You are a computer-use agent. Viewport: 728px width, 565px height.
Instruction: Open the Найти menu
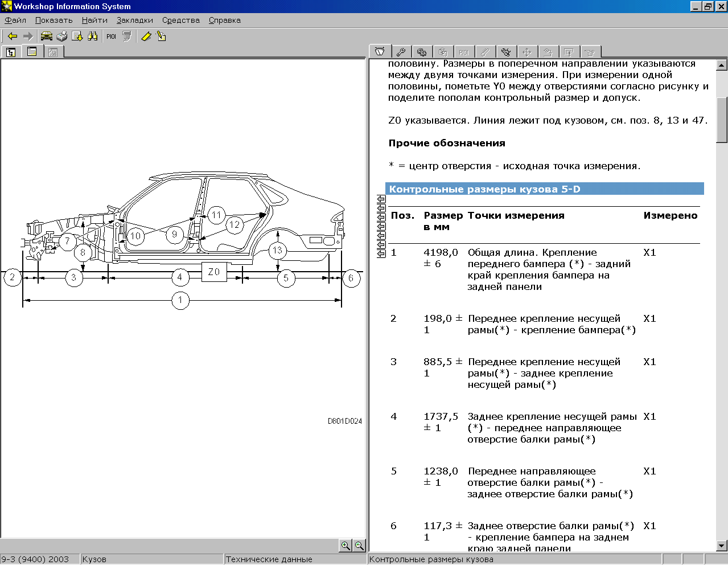[x=94, y=20]
